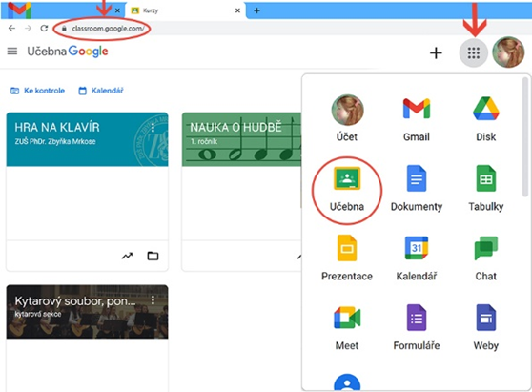Image resolution: width=532 pixels, height=392 pixels.
Task: Open the Kalendář link below header
Action: tap(101, 91)
